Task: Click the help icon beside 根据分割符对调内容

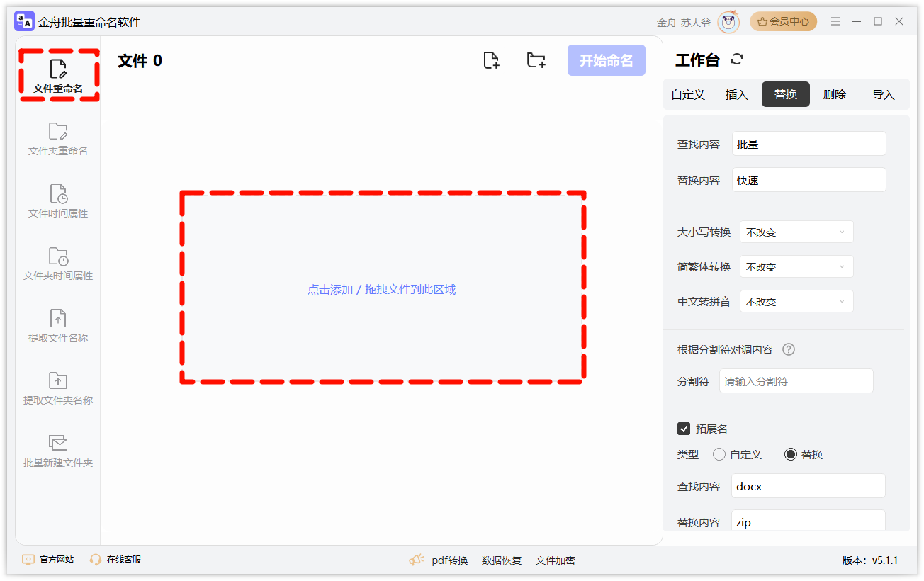Action: tap(788, 349)
